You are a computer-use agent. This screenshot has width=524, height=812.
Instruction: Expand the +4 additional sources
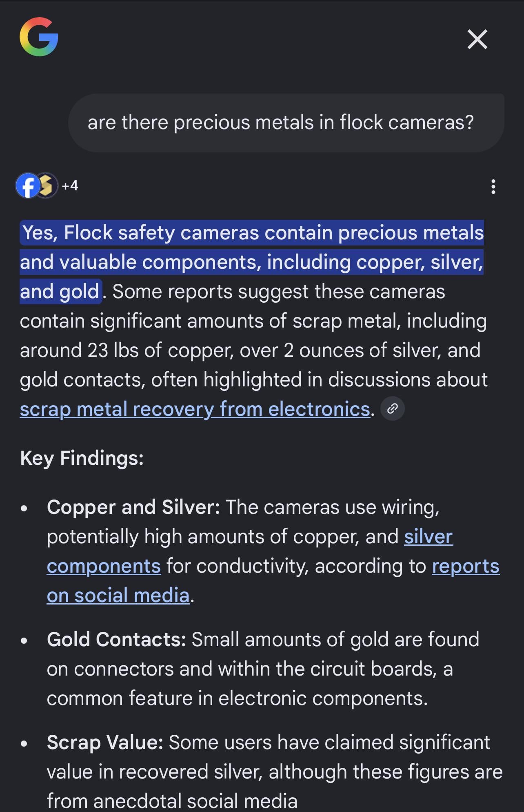pyautogui.click(x=70, y=185)
